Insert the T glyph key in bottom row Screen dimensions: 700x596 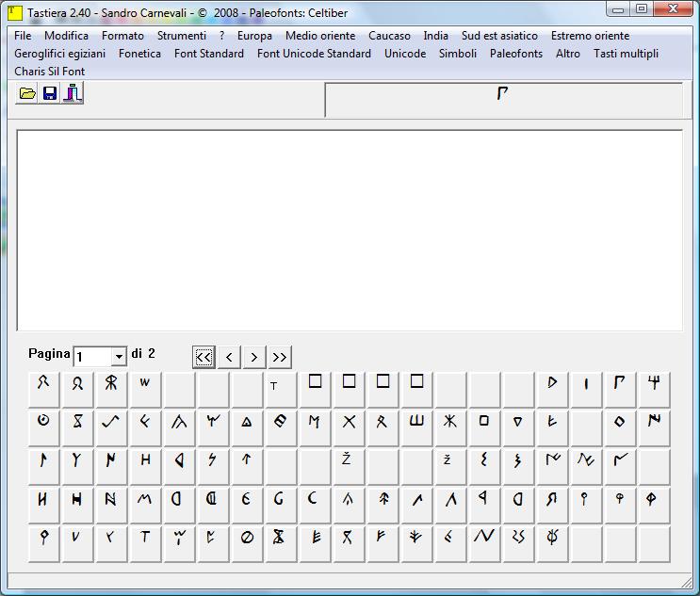[x=145, y=544]
